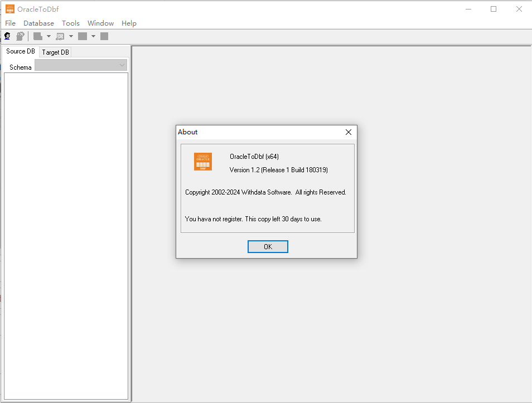Viewport: 532px width, 403px height.
Task: Open the Schema combo box
Action: tap(81, 65)
